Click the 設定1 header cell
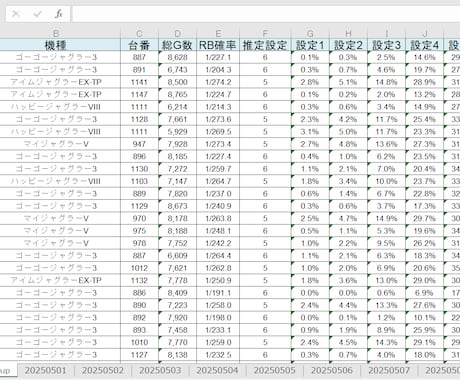The image size is (460, 380). [310, 45]
